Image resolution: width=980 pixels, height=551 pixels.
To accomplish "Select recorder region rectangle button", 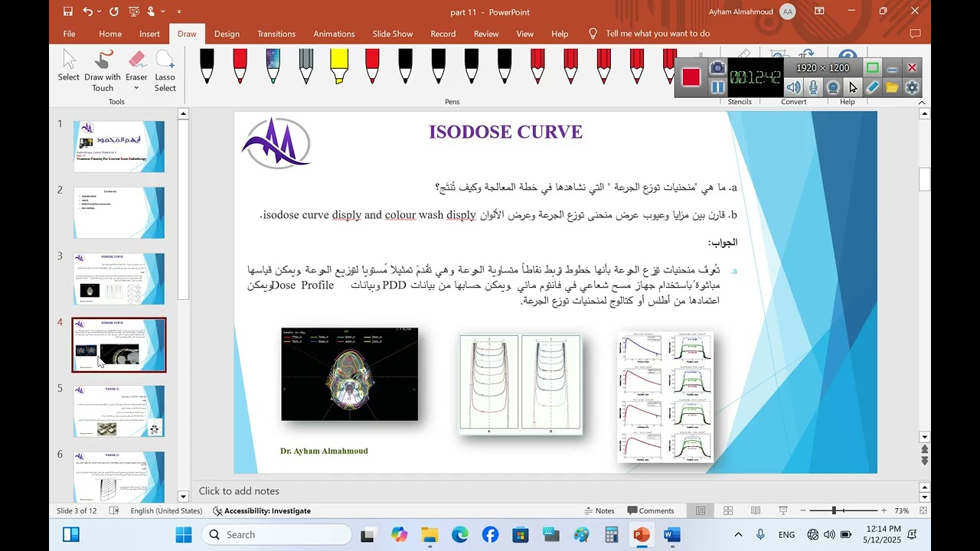I will click(x=872, y=68).
